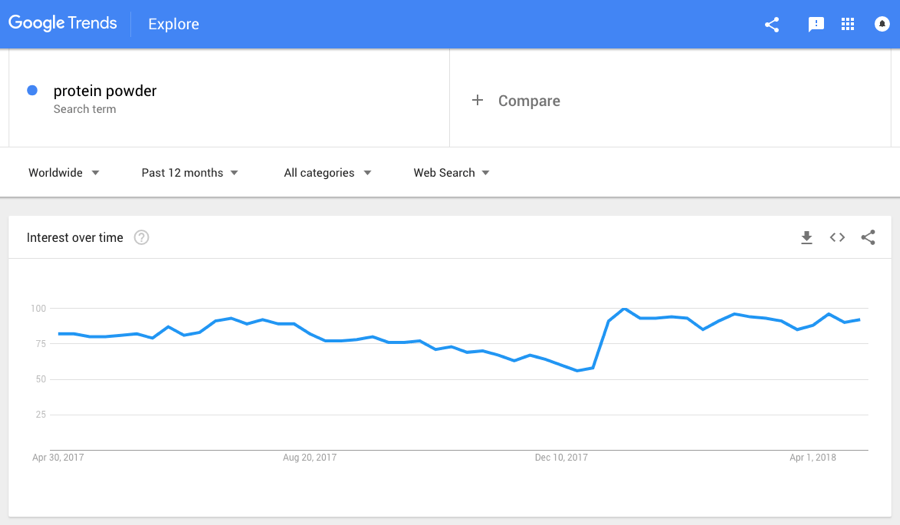Viewport: 900px width, 525px height.
Task: Open the Web Search type dropdown
Action: pos(451,173)
